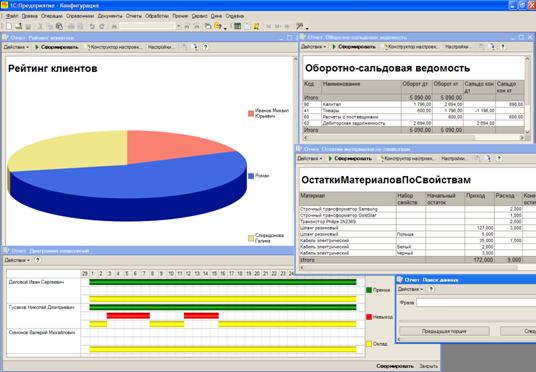Open the calculator icon in main toolbar

click(238, 26)
